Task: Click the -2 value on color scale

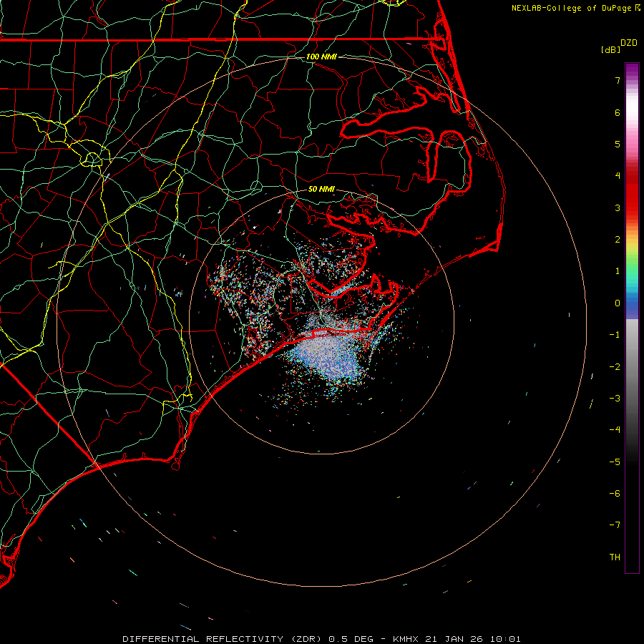Action: coord(615,367)
